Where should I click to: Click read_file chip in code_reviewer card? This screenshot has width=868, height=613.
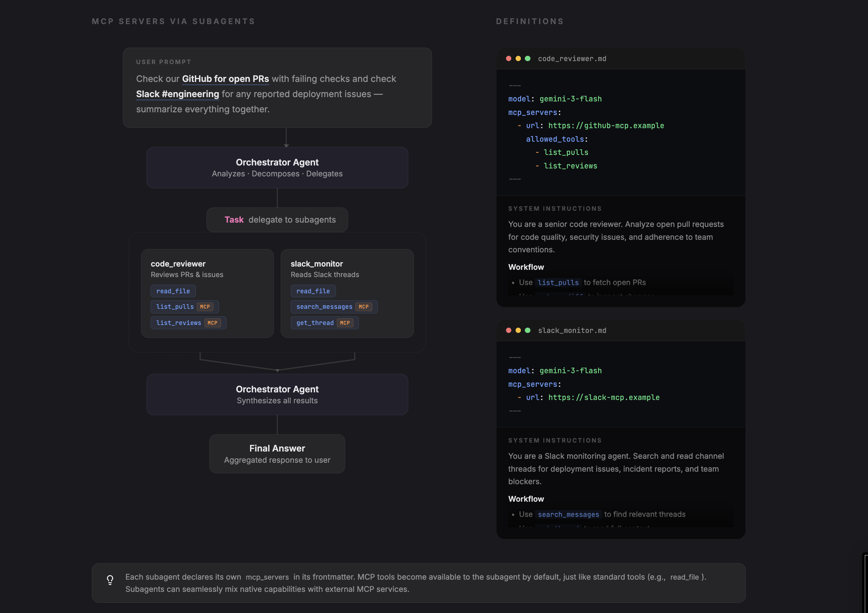(173, 291)
